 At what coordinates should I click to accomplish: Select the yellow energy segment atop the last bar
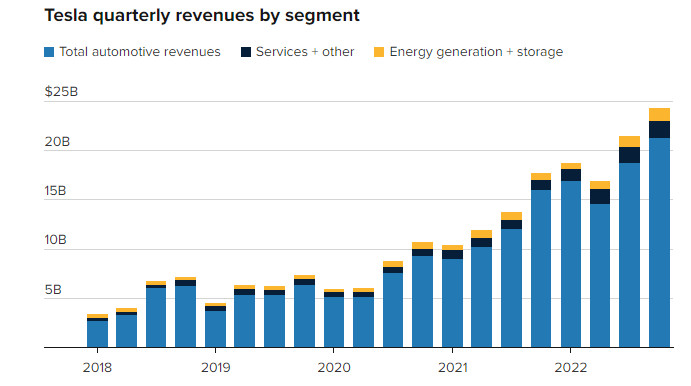[x=659, y=115]
